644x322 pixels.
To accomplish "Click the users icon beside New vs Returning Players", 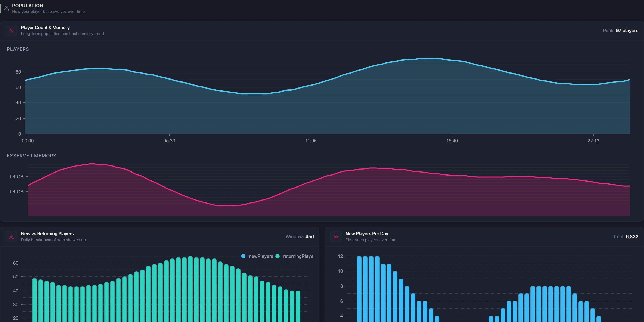I will [x=12, y=237].
